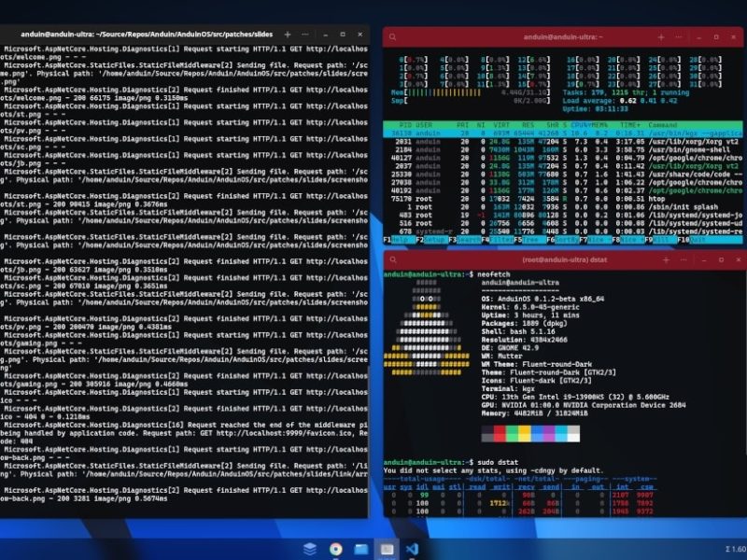This screenshot has width=747, height=560.
Task: Click the CPU 13th Gen Intel i9 line
Action: 575,398
